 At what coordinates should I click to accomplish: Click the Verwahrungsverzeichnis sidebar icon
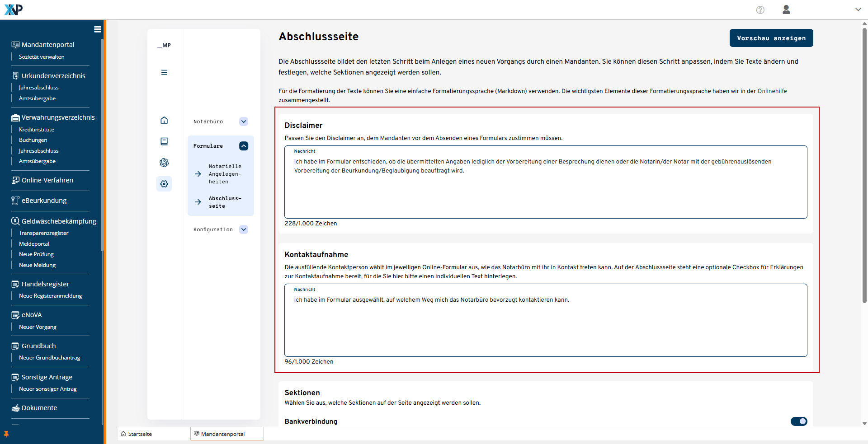[x=15, y=117]
